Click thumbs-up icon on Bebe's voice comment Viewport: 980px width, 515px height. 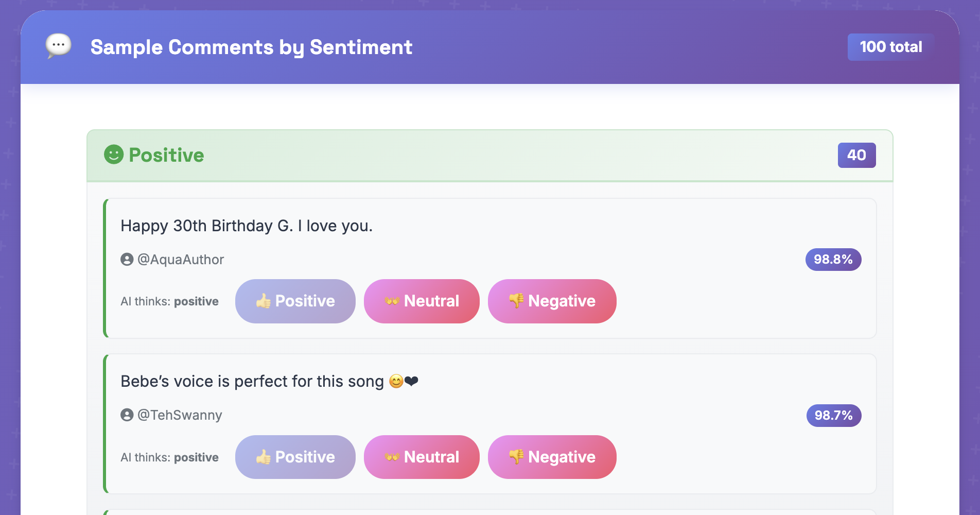[264, 457]
